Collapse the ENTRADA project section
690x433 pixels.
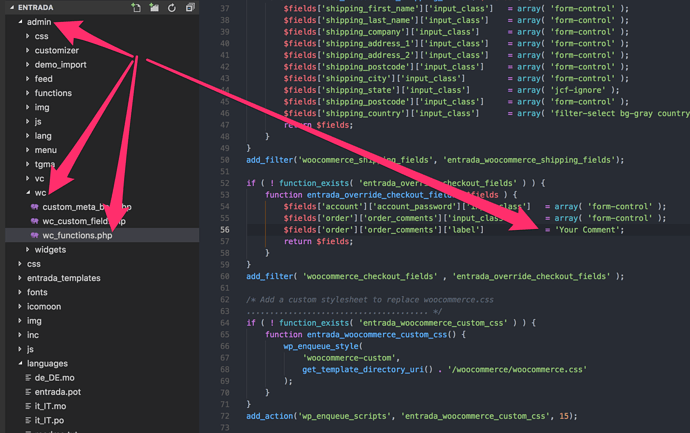click(x=12, y=7)
